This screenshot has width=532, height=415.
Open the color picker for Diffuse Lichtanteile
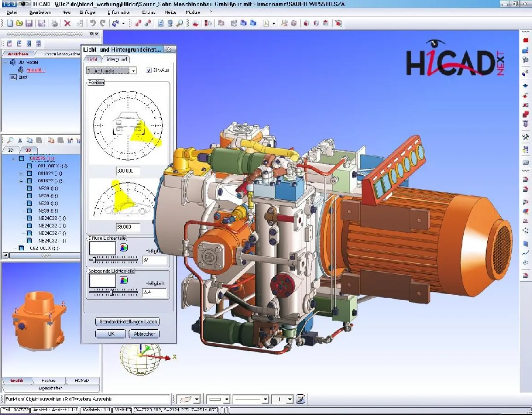tap(123, 248)
